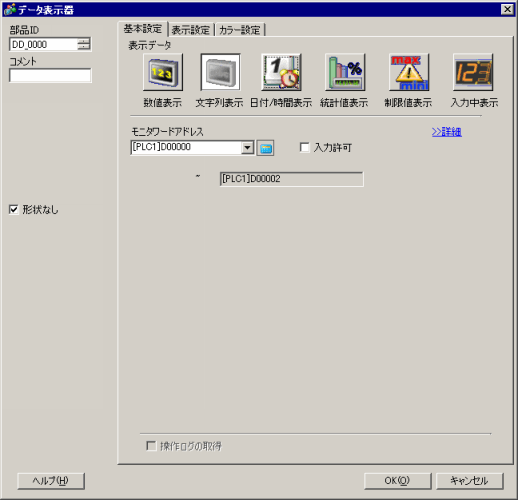Click the OK(O) button

(x=397, y=481)
